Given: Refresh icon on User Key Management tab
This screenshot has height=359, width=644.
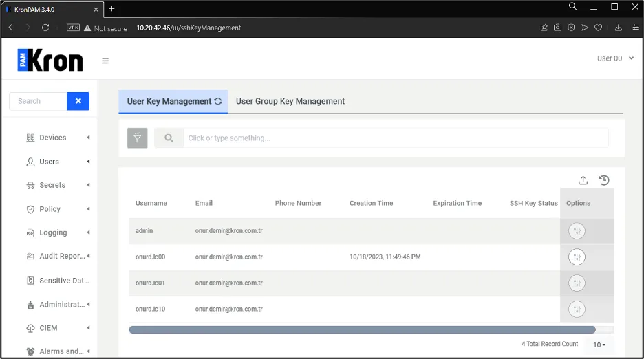Looking at the screenshot, I should pyautogui.click(x=218, y=101).
